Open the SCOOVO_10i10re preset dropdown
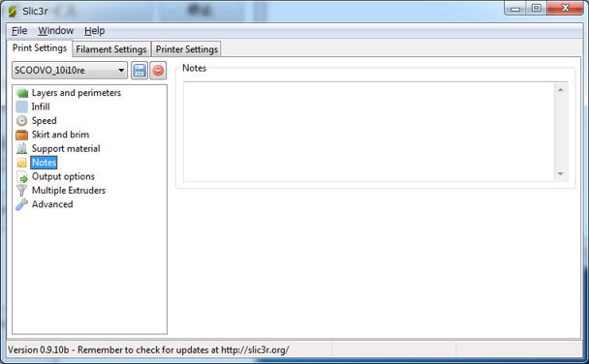 pos(70,70)
